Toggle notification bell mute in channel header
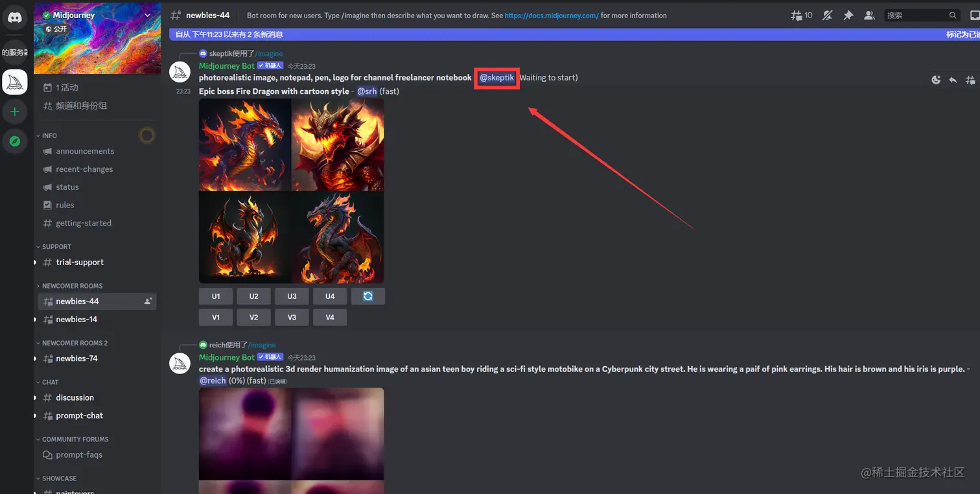 click(x=828, y=15)
